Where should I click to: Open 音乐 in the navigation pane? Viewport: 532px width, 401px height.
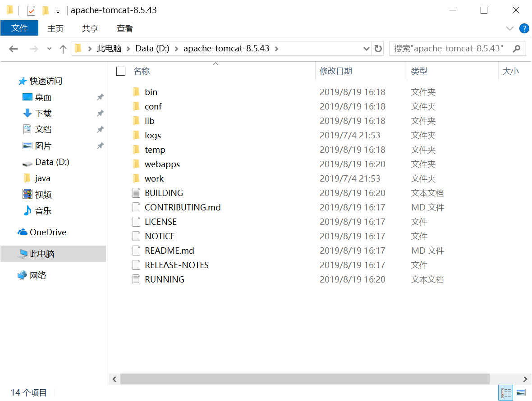click(43, 211)
